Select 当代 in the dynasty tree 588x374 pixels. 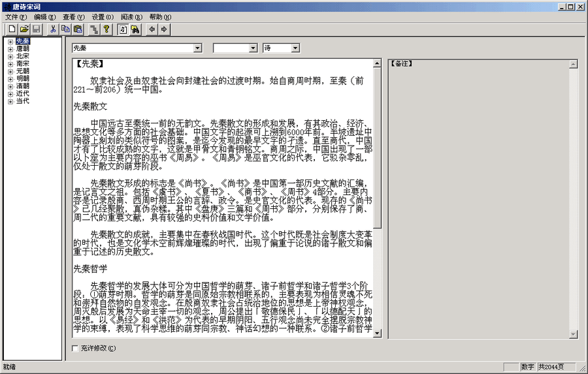coord(22,101)
